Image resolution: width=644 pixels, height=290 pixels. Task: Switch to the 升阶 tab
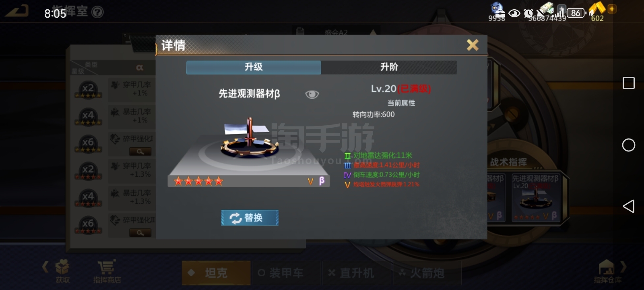[x=389, y=67]
